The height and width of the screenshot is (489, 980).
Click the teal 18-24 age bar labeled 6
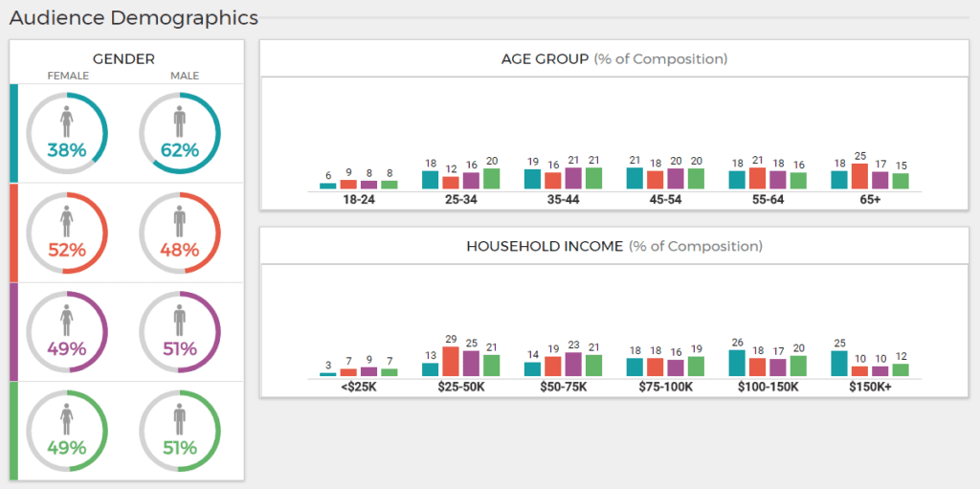328,186
